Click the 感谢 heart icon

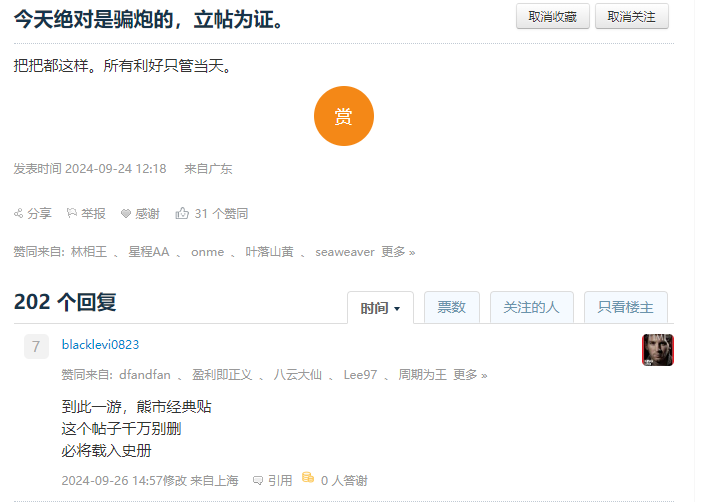point(126,213)
